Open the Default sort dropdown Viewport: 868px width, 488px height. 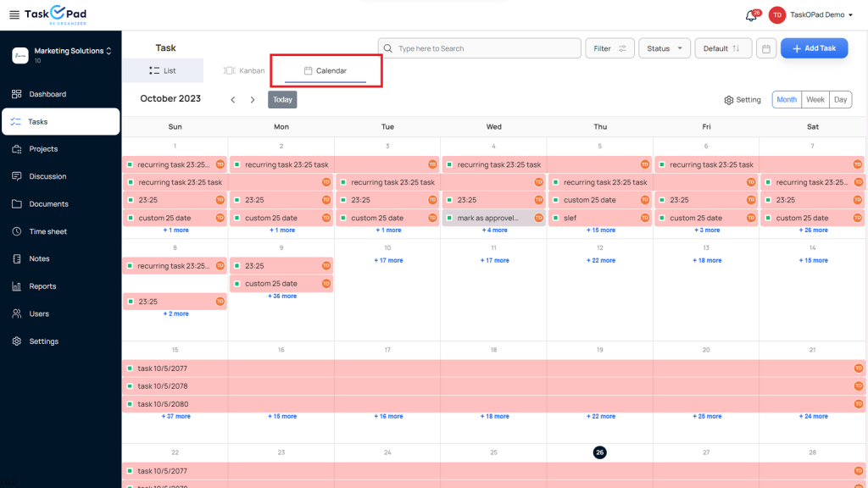[722, 48]
